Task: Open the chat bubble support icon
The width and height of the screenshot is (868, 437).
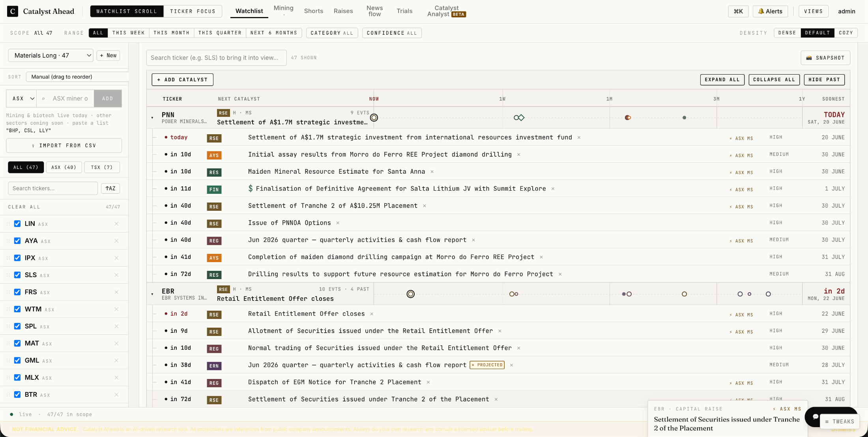Action: pos(815,416)
